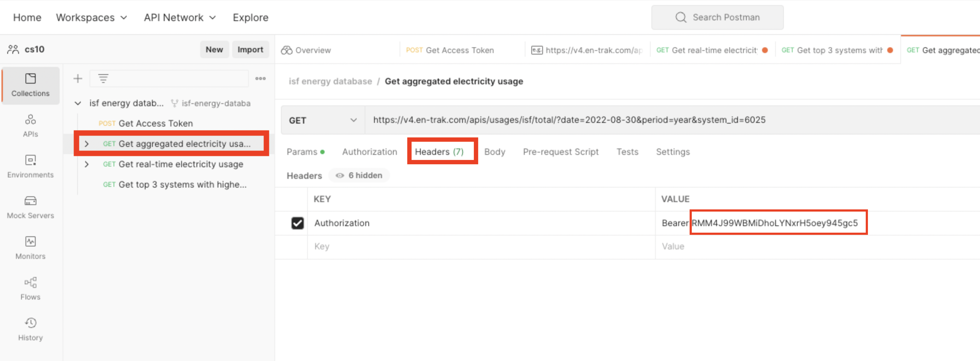Open the APIs sidebar section
980x361 pixels.
point(31,126)
